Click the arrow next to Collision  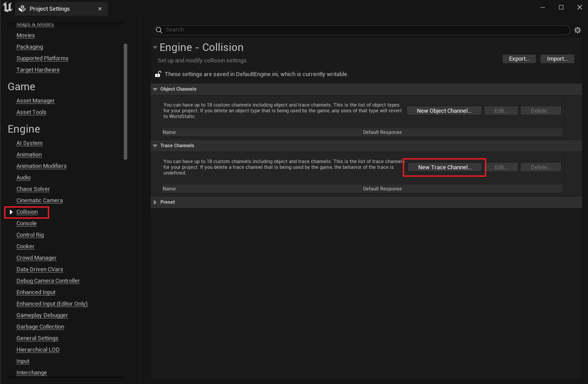click(x=11, y=212)
